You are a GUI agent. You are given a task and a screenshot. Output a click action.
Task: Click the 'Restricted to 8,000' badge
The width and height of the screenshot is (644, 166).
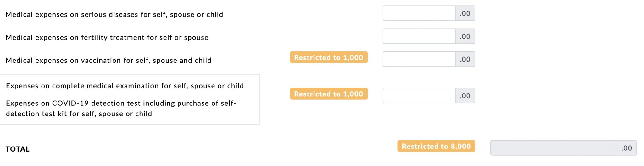click(x=436, y=146)
